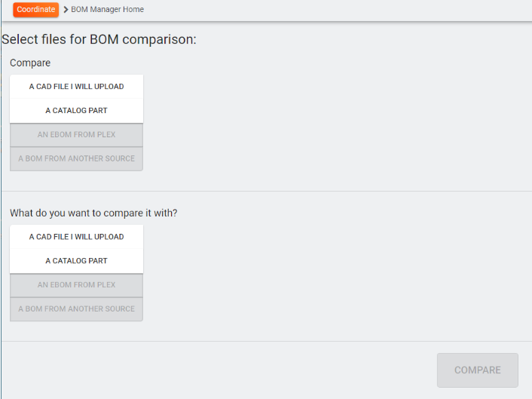Select A BOM FROM ANOTHER SOURCE to compare with
Image resolution: width=532 pixels, height=399 pixels.
click(x=76, y=309)
